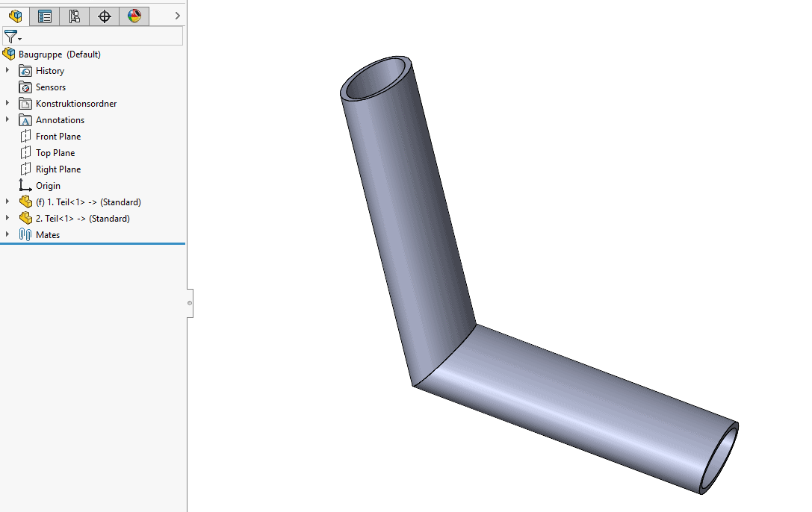Open the DisplayManager color sphere tab

[134, 16]
